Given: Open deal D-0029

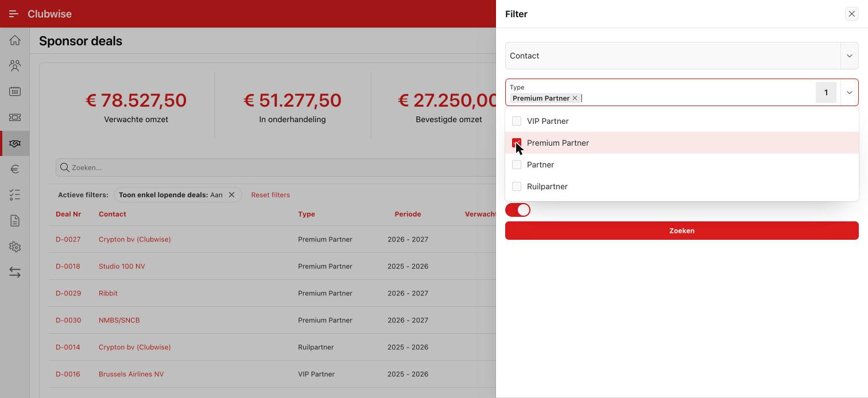Looking at the screenshot, I should (x=68, y=293).
